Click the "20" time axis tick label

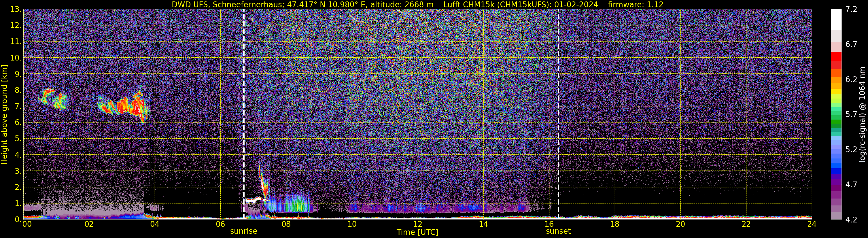pyautogui.click(x=680, y=224)
